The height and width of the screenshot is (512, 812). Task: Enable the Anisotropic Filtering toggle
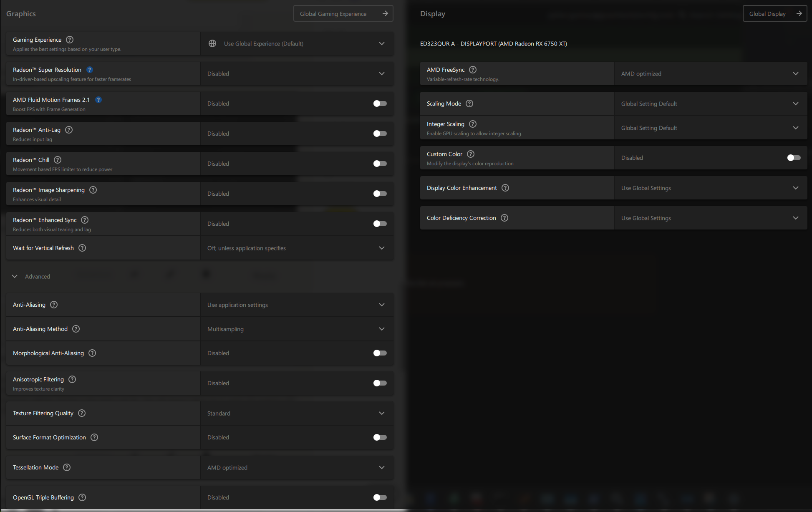click(380, 383)
